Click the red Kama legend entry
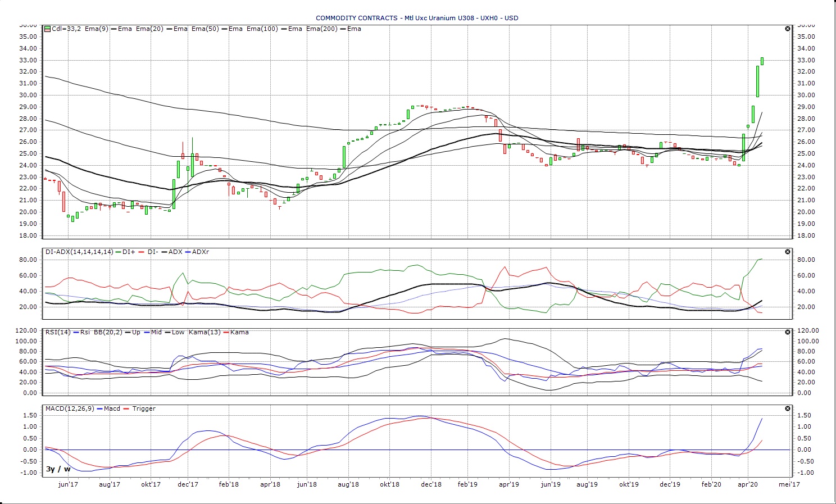 235,332
